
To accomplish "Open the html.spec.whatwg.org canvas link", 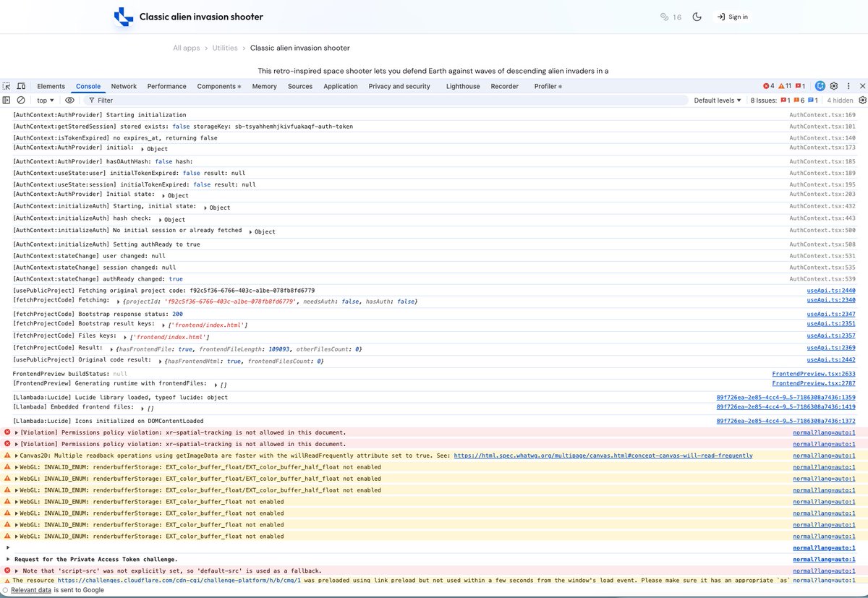I will 603,456.
